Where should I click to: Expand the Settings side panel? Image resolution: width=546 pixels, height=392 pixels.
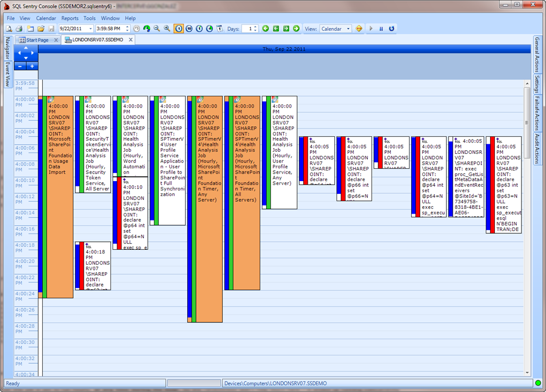coord(537,84)
